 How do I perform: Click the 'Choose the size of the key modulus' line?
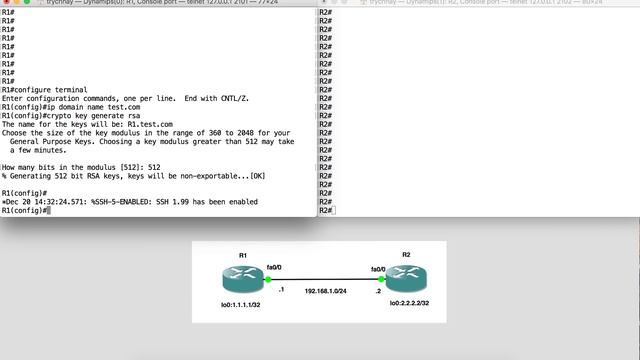(146, 133)
